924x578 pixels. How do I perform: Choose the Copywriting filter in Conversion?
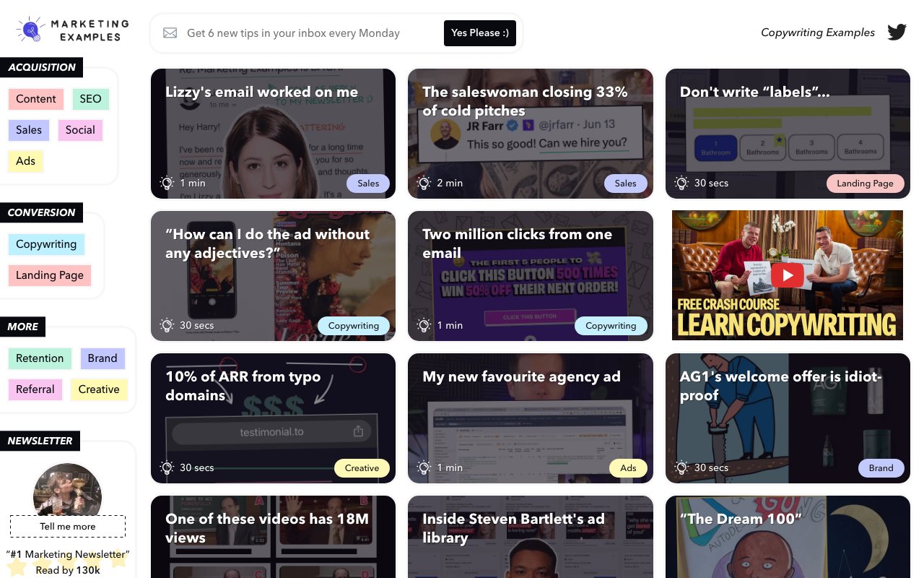coord(46,244)
